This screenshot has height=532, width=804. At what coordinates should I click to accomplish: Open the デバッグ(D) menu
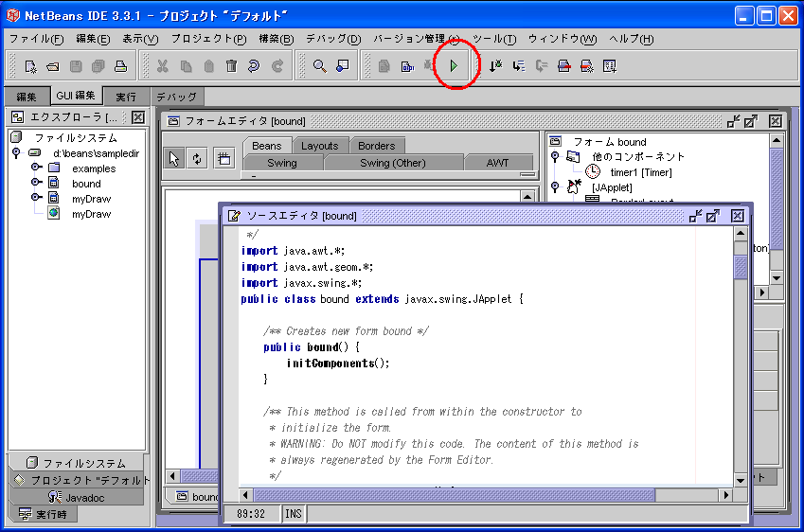(333, 39)
